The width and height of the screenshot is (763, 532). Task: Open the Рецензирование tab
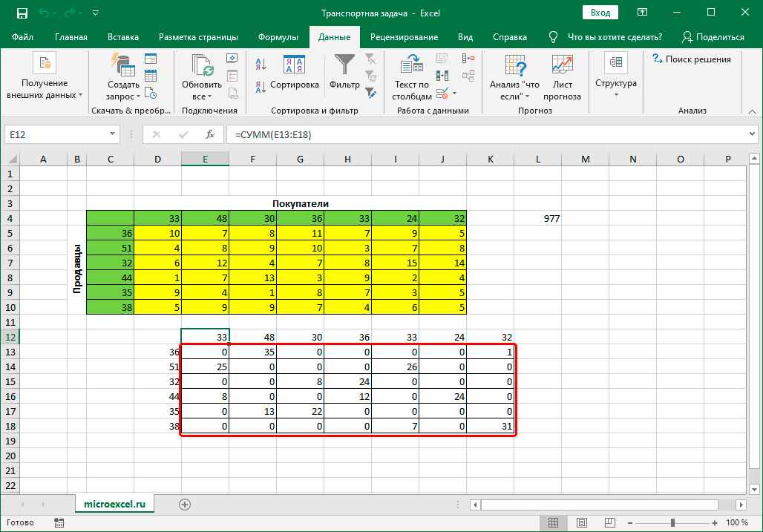tap(404, 37)
